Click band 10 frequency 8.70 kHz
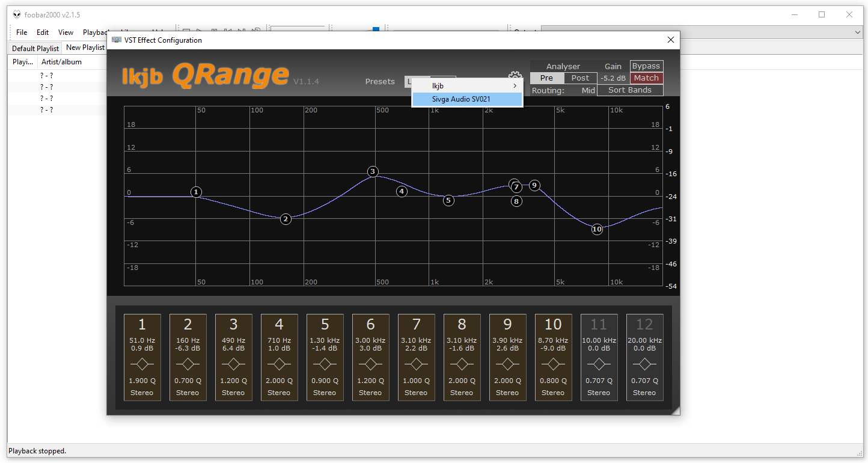Image resolution: width=868 pixels, height=463 pixels. [553, 340]
